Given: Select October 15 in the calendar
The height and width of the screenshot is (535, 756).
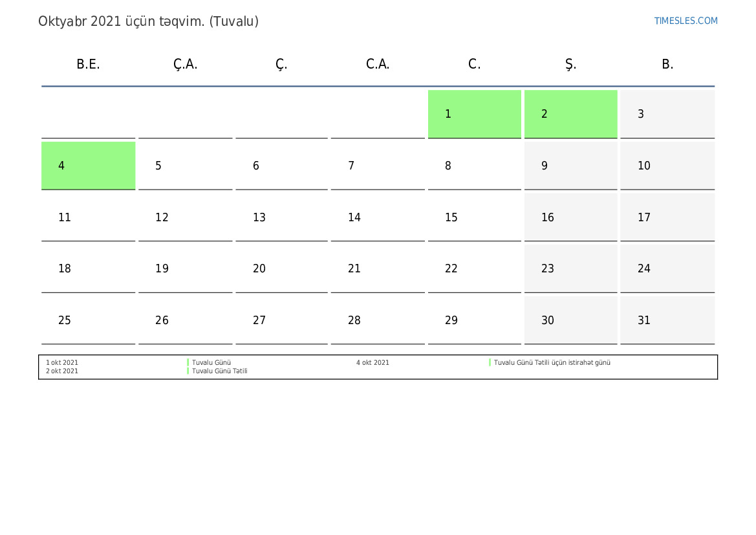Looking at the screenshot, I should pyautogui.click(x=474, y=217).
